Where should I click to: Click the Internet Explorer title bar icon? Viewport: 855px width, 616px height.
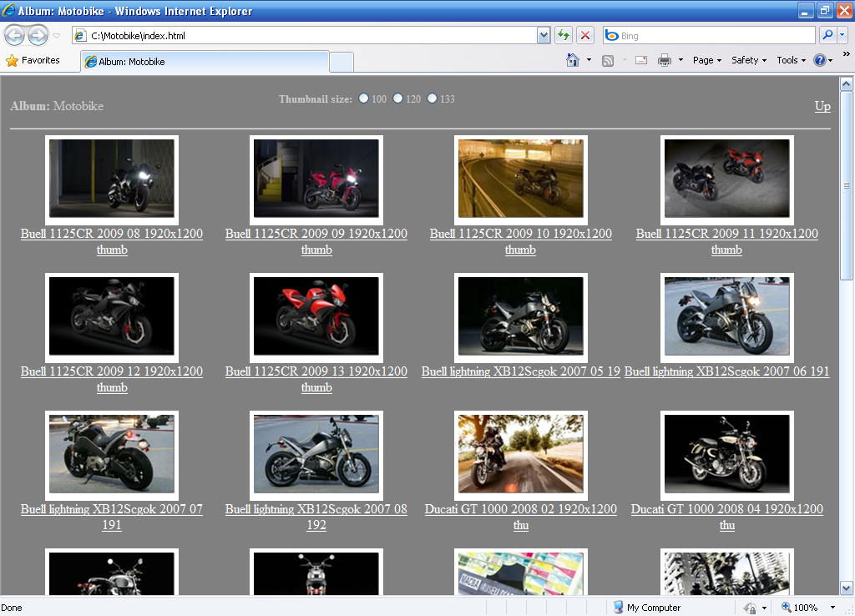coord(8,10)
